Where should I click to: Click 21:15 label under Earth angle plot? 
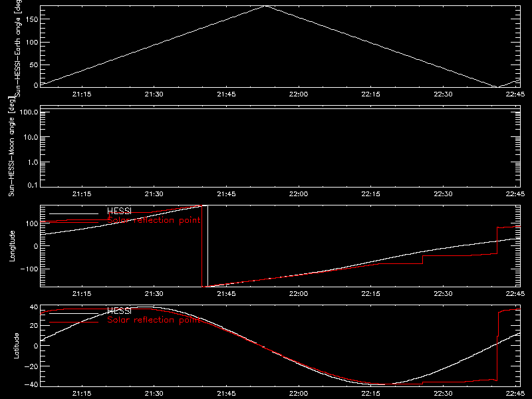point(82,94)
